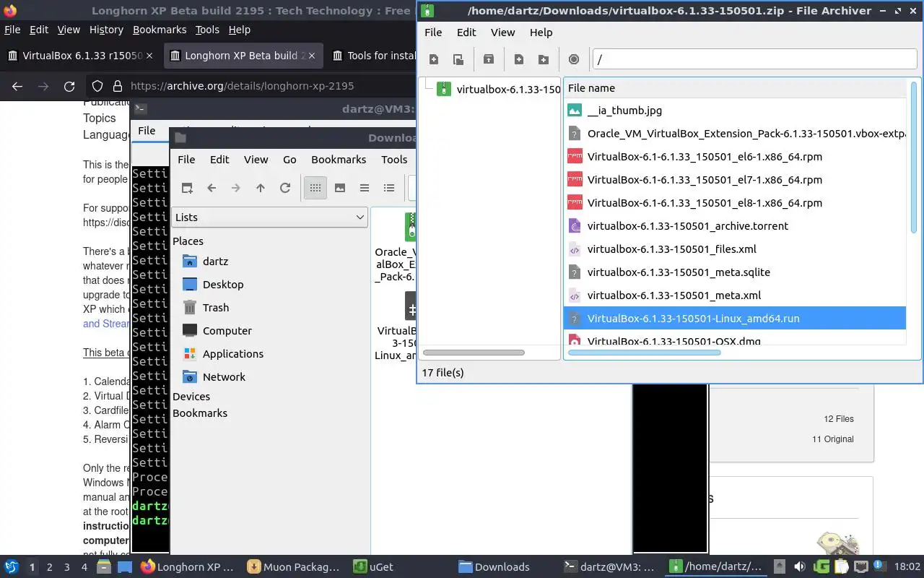Click the archive path input field

pos(754,59)
